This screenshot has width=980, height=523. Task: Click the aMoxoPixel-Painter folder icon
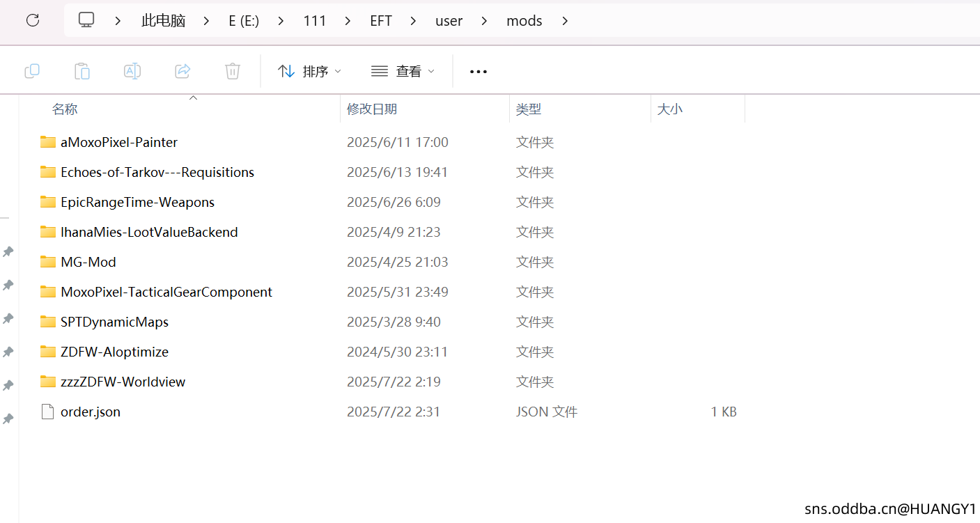pyautogui.click(x=48, y=142)
